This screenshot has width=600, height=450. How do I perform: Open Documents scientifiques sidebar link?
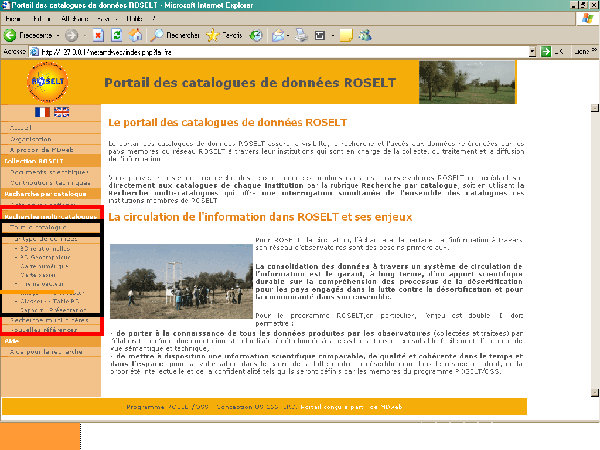(51, 172)
